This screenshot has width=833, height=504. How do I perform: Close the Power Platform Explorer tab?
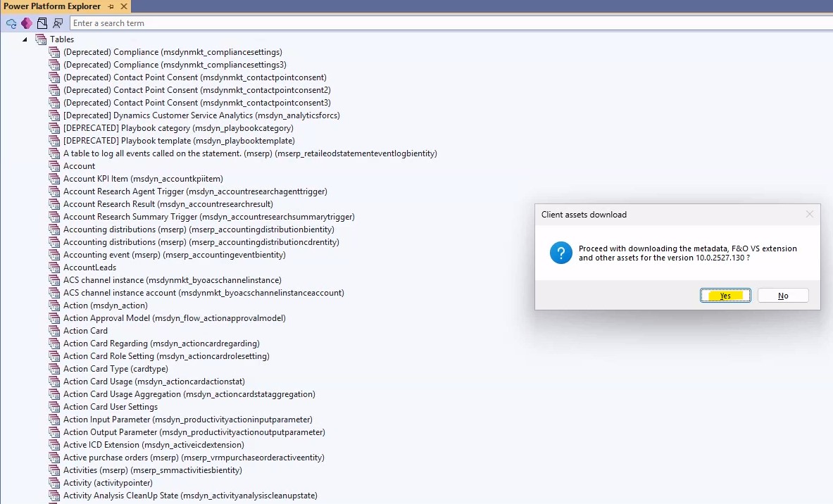pos(124,6)
